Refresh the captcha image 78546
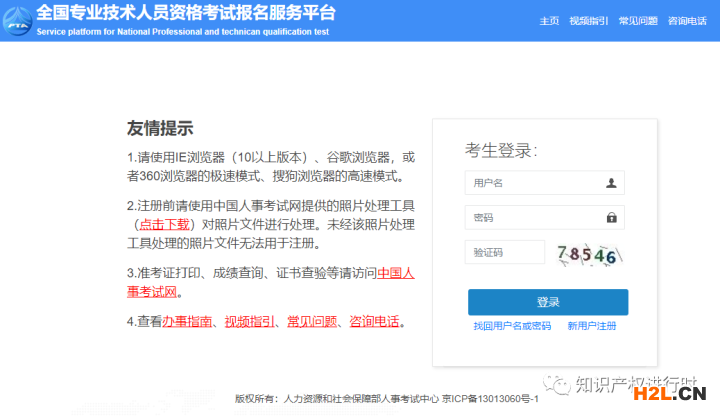The height and width of the screenshot is (416, 720). 587,254
